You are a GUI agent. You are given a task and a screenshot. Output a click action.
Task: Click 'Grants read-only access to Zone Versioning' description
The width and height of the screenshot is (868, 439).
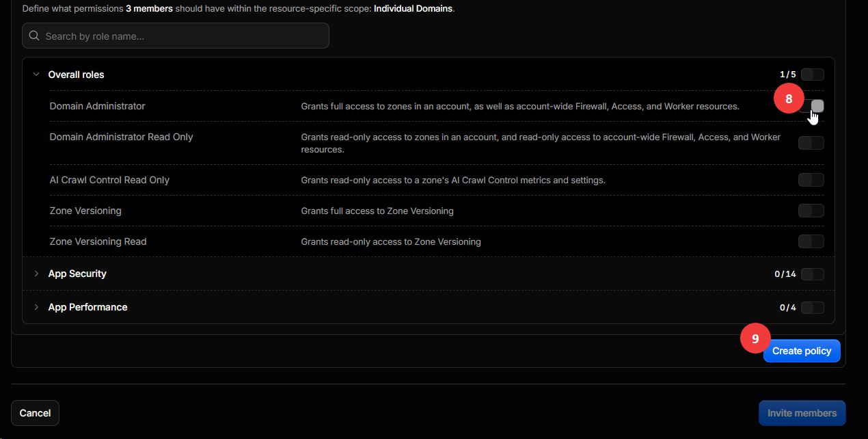391,241
